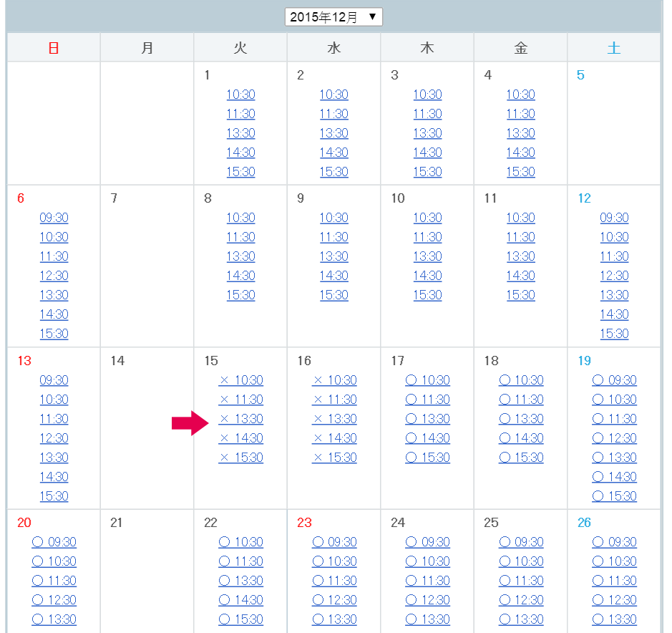Book the ○ 14:30 slot on December 17

pos(428,438)
